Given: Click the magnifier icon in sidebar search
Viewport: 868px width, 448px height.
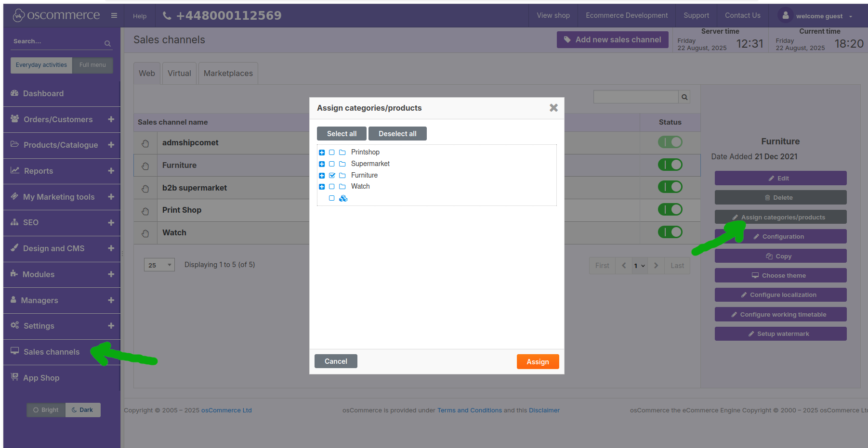Looking at the screenshot, I should tap(107, 43).
